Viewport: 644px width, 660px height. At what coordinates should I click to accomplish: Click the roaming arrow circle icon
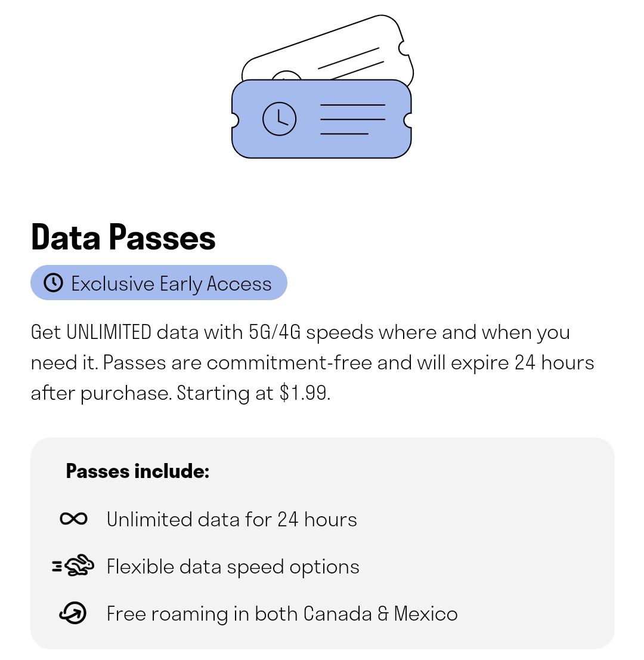point(73,613)
